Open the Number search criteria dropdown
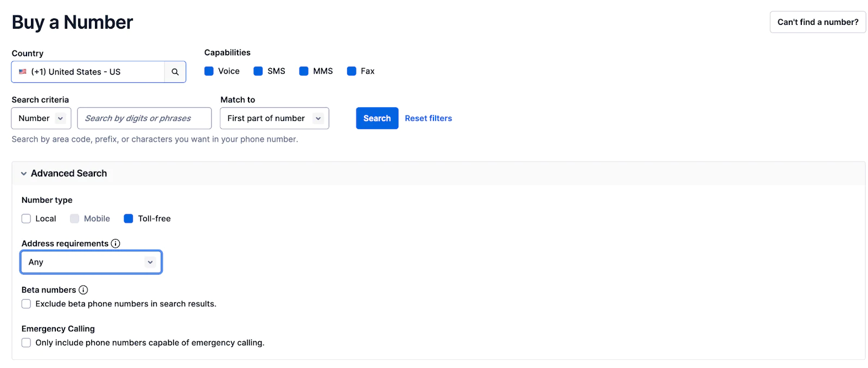The image size is (868, 368). [x=41, y=118]
